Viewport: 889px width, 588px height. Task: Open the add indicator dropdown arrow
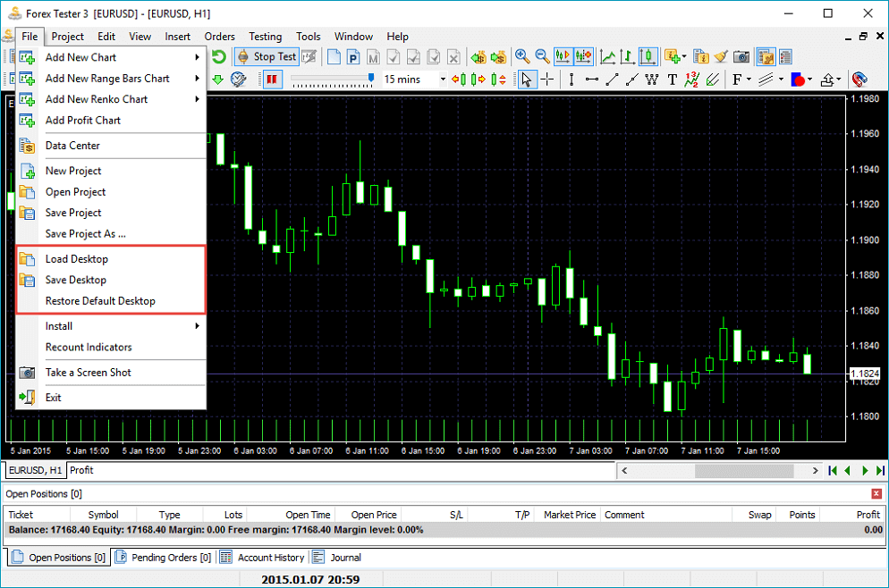pyautogui.click(x=684, y=56)
